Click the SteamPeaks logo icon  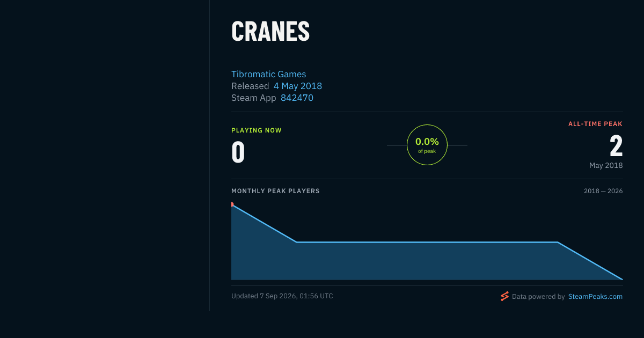504,296
